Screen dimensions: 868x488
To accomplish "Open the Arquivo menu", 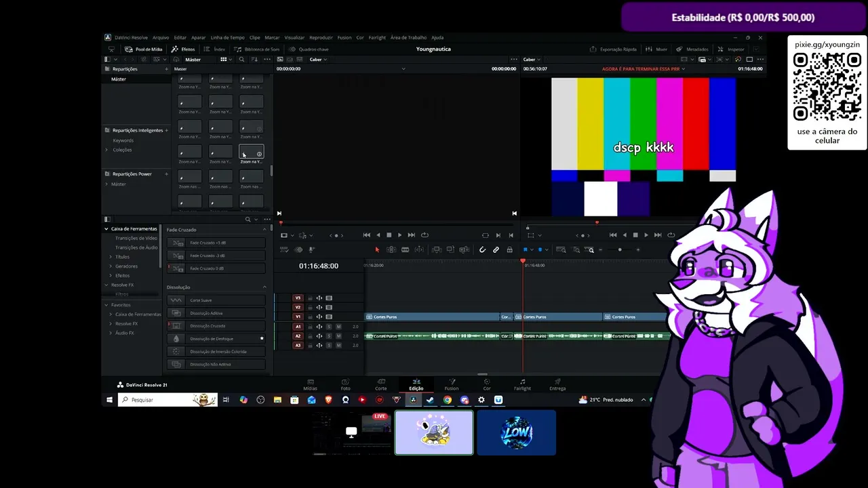I will (x=161, y=37).
